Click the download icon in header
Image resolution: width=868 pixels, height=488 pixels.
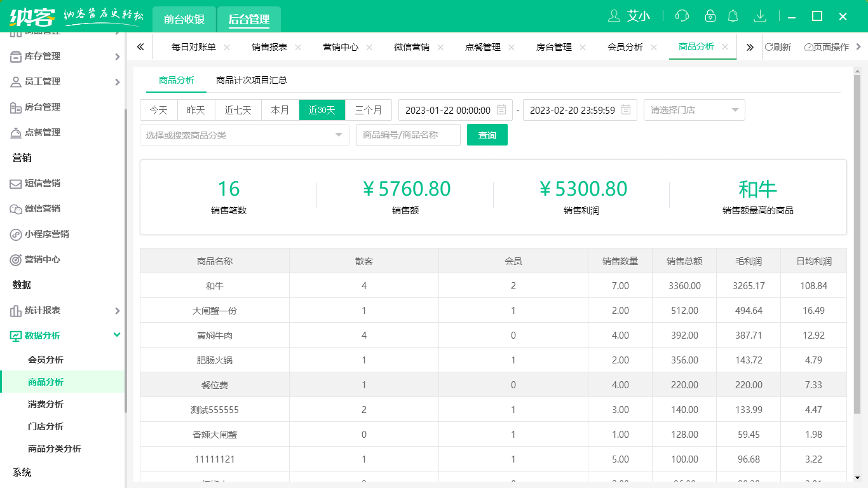759,16
